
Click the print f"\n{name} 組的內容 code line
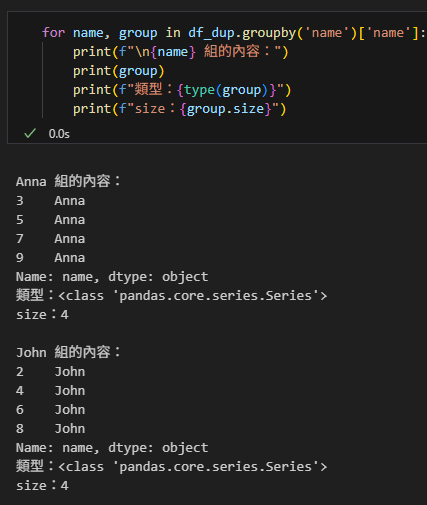(x=180, y=52)
